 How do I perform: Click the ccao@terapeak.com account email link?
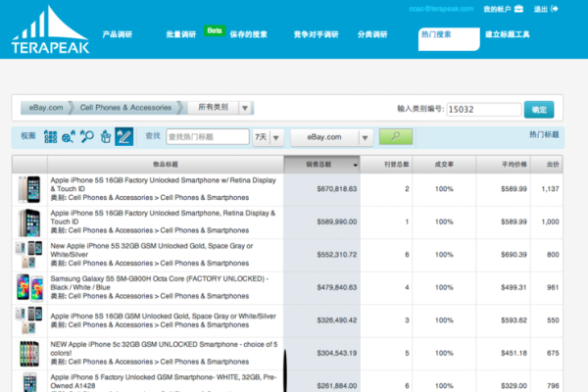click(x=441, y=9)
